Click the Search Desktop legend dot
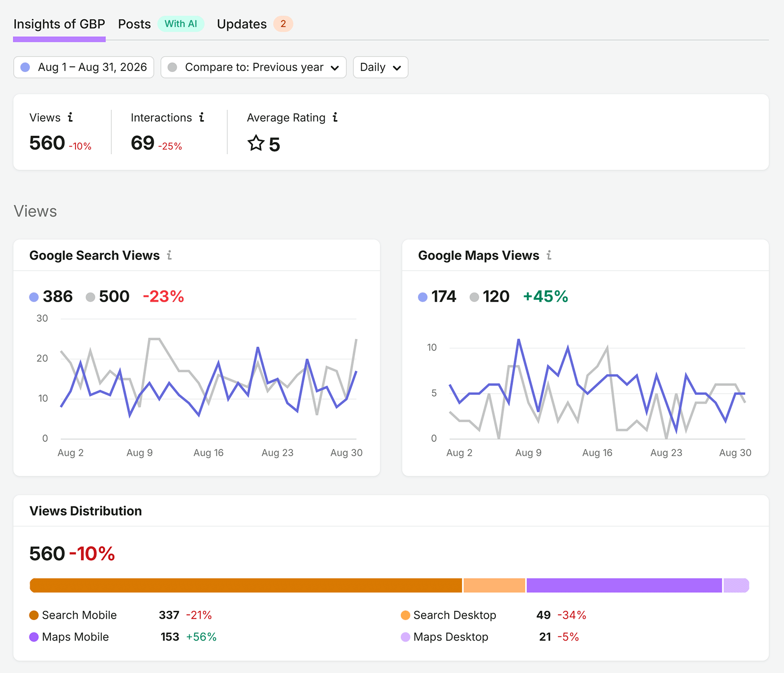Screen dimensions: 784x673 (x=405, y=615)
